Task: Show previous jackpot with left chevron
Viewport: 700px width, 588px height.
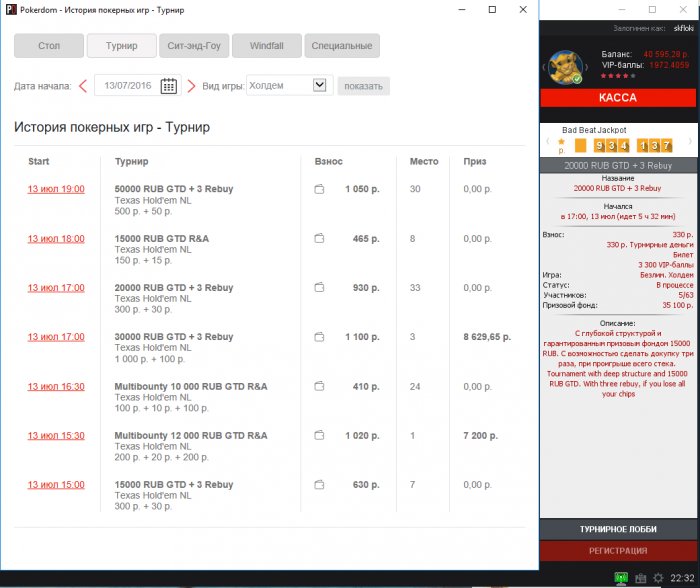Action: coord(548,142)
